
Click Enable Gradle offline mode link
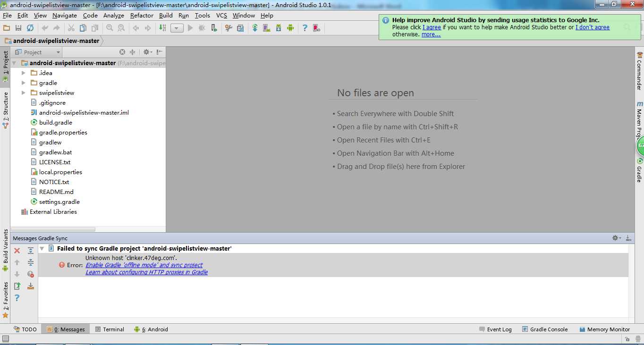(x=144, y=265)
